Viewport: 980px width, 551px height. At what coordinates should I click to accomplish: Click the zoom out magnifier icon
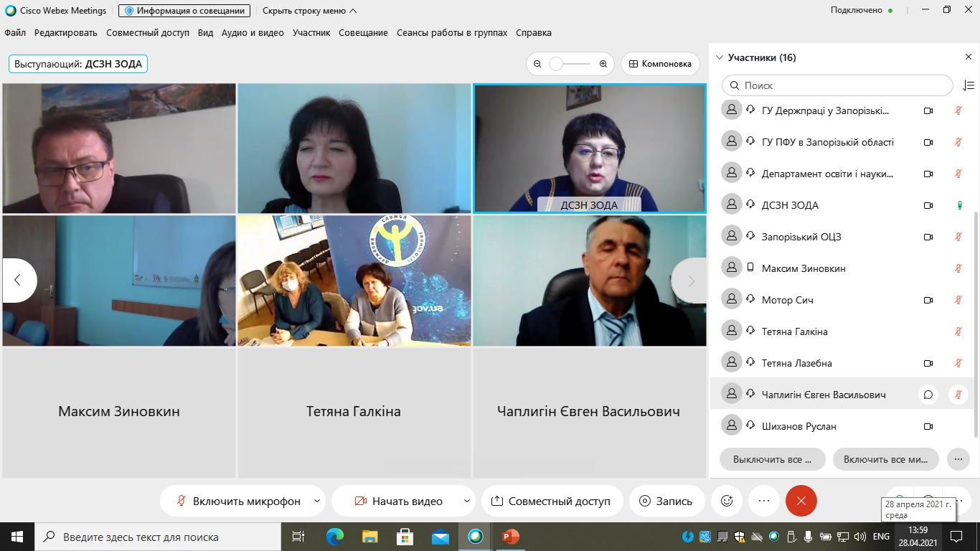pyautogui.click(x=537, y=64)
